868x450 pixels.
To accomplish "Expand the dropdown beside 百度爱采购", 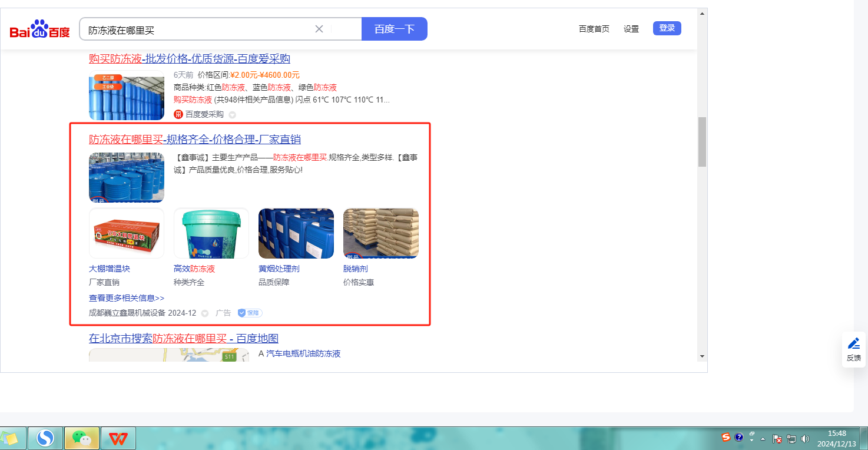I will tap(232, 115).
